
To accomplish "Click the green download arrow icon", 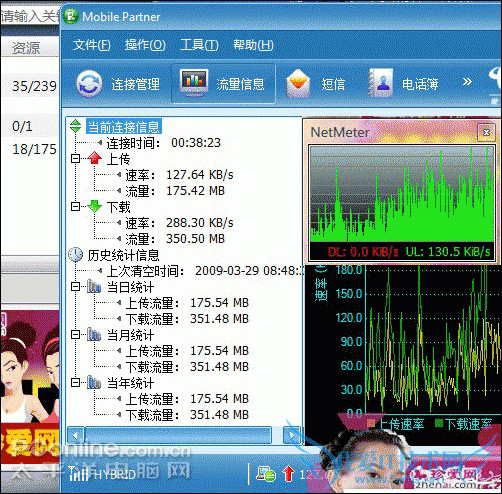I will tap(95, 206).
